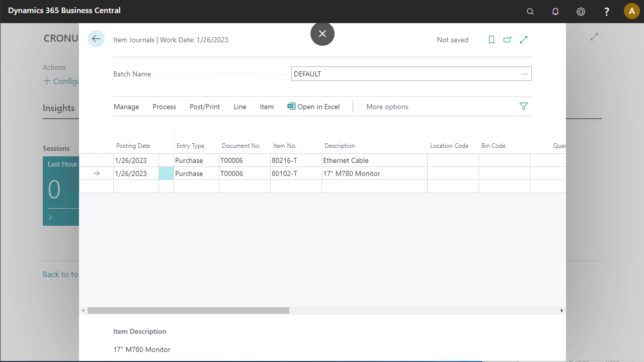Open the Item menu
The image size is (644, 362).
(x=267, y=107)
